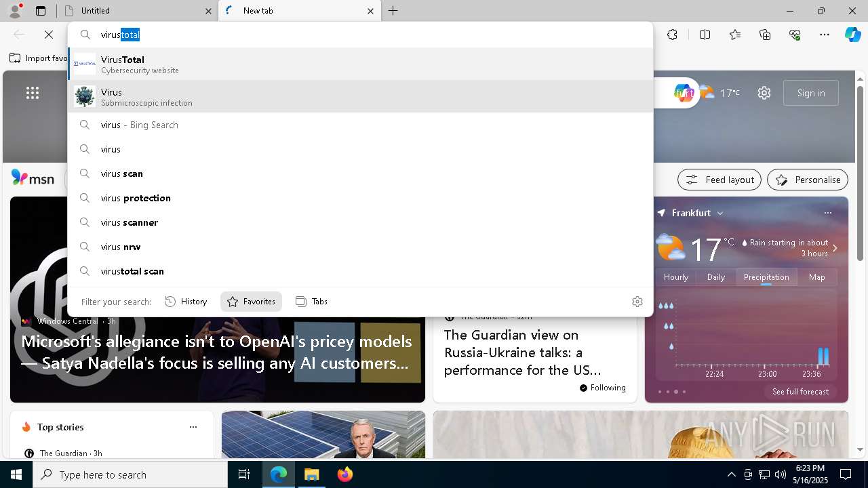Toggle the Favorites search filter
Viewport: 868px width, 488px height.
pos(251,302)
